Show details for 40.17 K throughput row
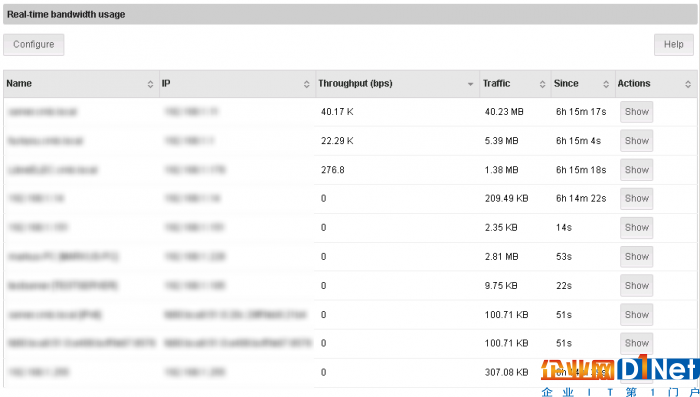 [x=637, y=112]
